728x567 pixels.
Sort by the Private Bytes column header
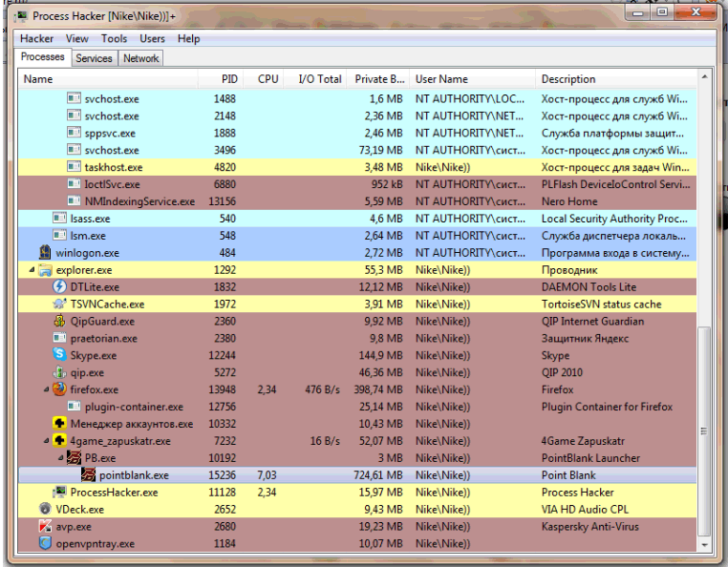(x=379, y=79)
